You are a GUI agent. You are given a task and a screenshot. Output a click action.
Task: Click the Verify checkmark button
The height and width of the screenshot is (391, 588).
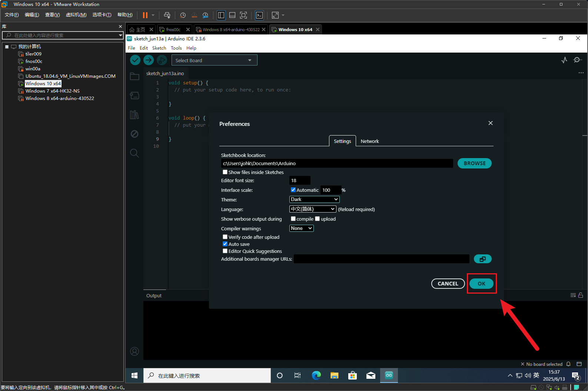pos(135,60)
